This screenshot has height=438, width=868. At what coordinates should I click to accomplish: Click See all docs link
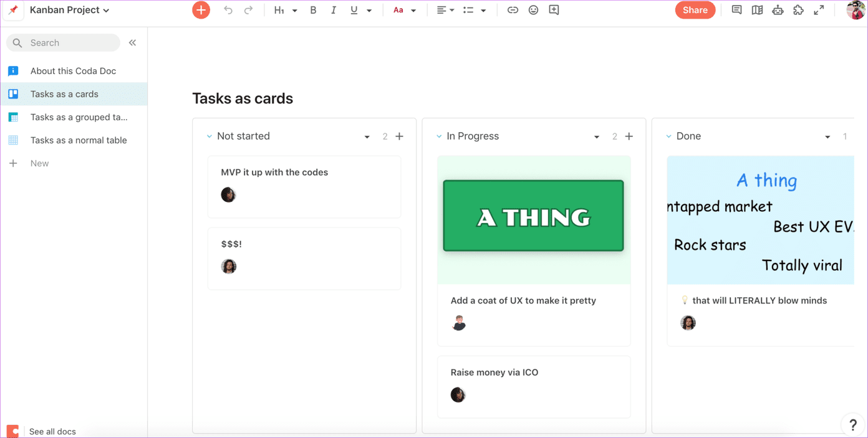[x=52, y=431]
